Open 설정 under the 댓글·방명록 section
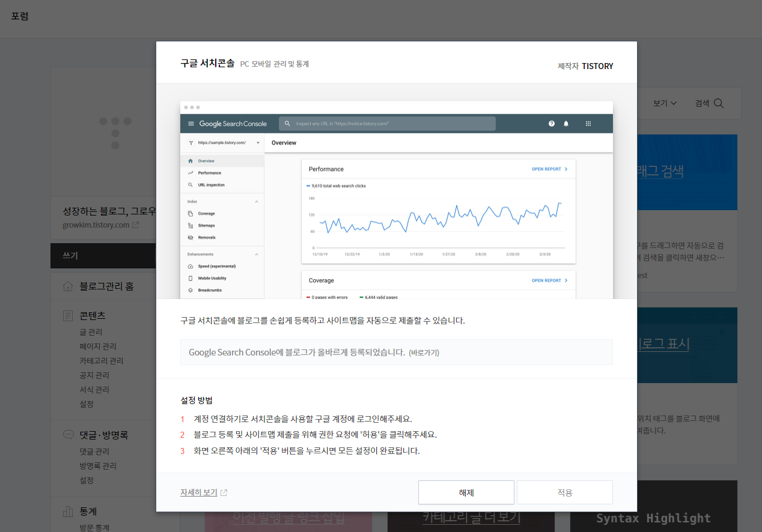This screenshot has width=762, height=532. coord(87,480)
